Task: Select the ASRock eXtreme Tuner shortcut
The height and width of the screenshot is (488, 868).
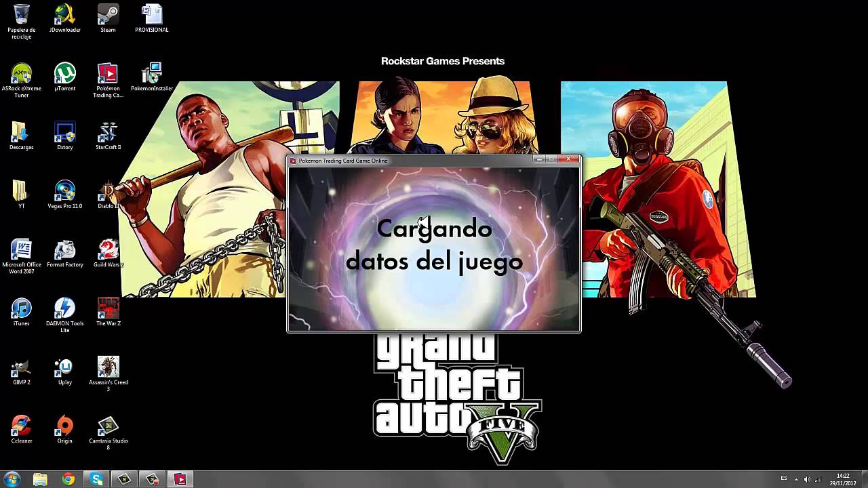Action: (x=22, y=81)
